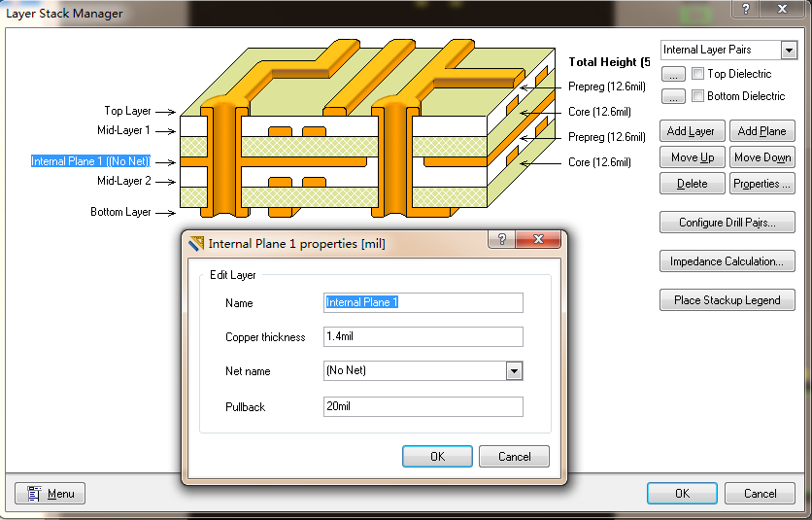
Task: Click the Internal Plane properties dialog help button
Action: [502, 239]
